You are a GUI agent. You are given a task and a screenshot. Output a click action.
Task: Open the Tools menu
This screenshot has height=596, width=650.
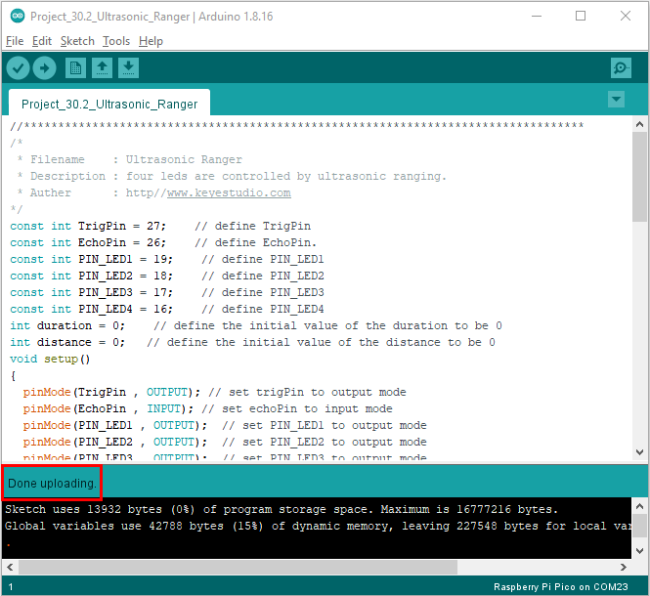click(116, 41)
